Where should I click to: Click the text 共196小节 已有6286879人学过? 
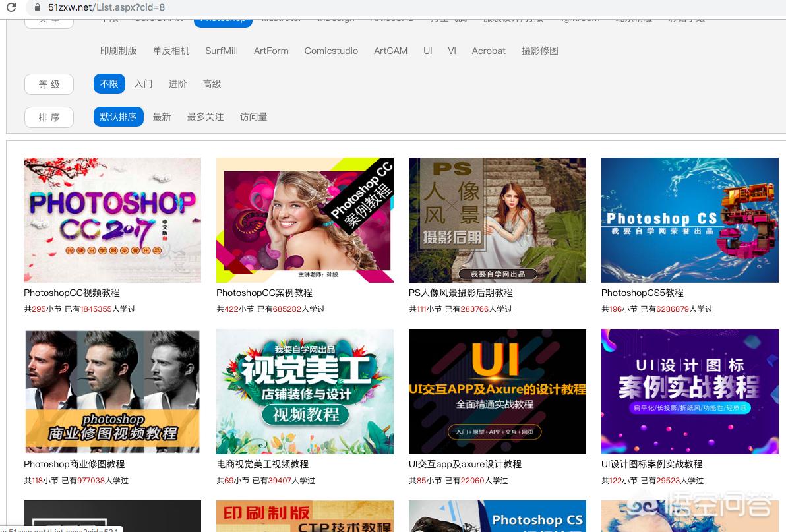(657, 309)
